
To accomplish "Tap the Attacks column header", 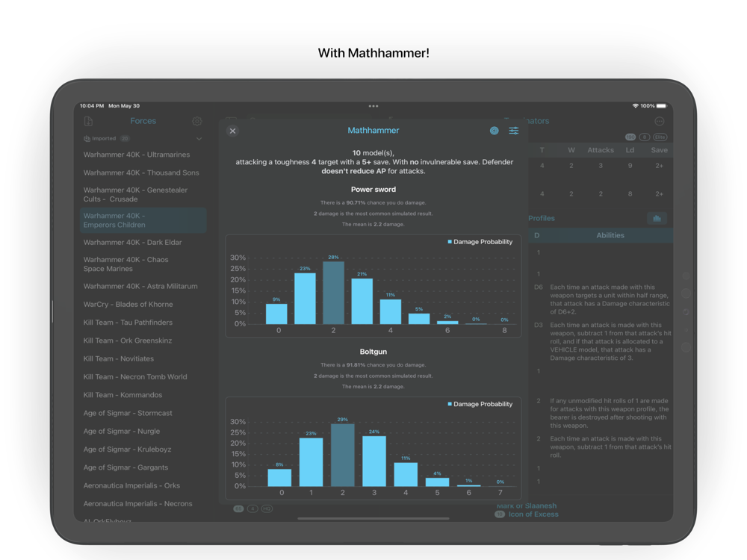I will 601,150.
